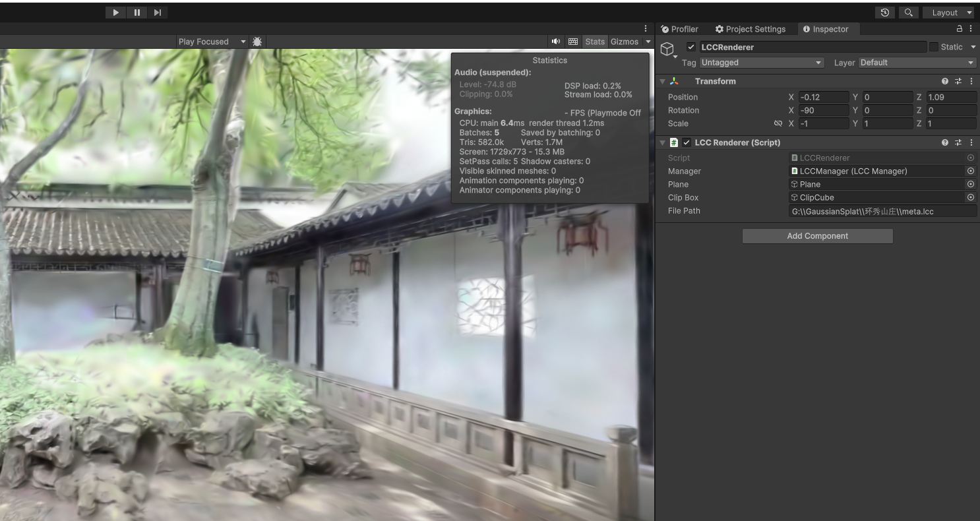The width and height of the screenshot is (980, 521).
Task: Pause playback with the pause button
Action: [137, 12]
